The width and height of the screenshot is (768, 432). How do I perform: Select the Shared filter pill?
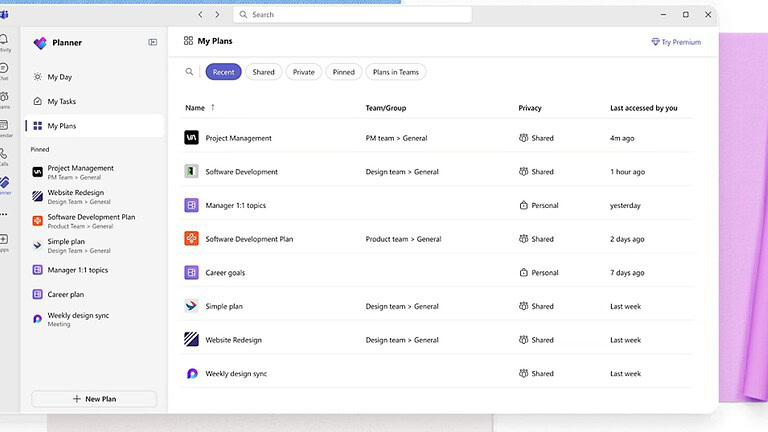(x=264, y=72)
